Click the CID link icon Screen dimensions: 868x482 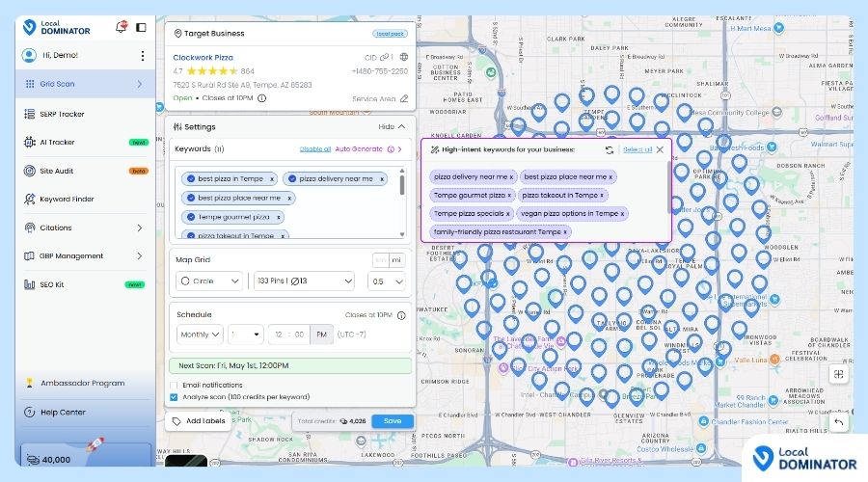coord(384,57)
